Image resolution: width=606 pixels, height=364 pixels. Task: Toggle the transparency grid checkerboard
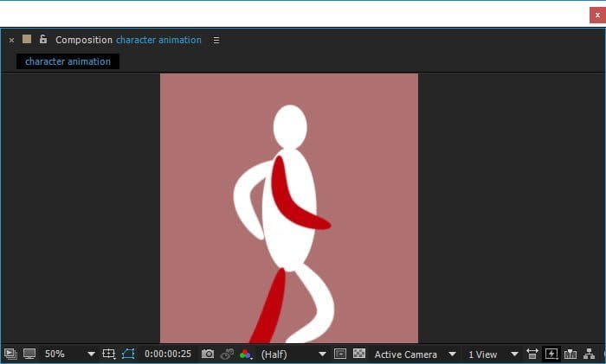click(x=359, y=353)
